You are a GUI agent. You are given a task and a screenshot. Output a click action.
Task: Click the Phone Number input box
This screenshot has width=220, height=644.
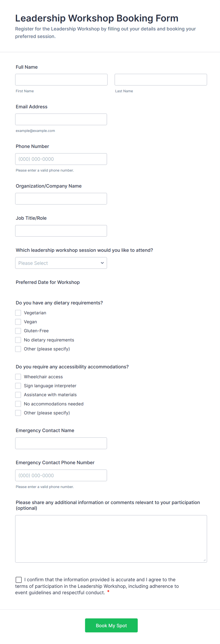click(61, 159)
